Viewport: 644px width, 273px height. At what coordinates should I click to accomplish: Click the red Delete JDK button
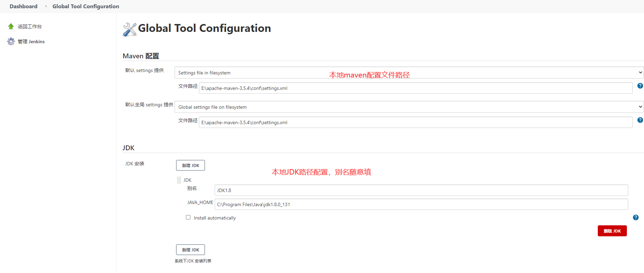612,231
